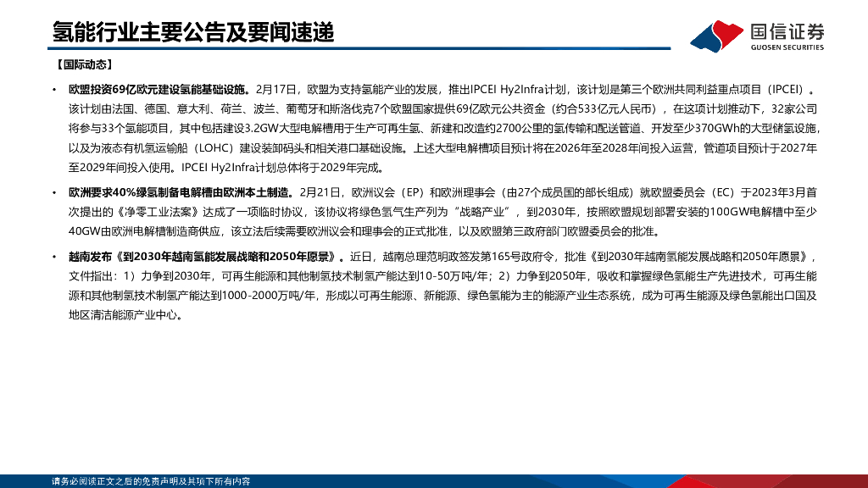This screenshot has height=488, width=868.
Task: Click the line starting 至2029年间投入使用
Action: [x=226, y=168]
